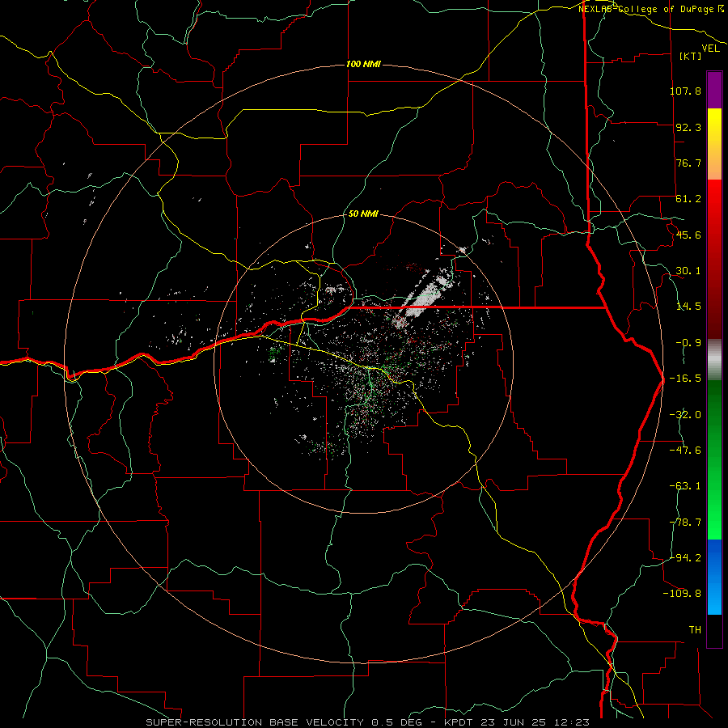Select the 76.7 velocity scale value
Viewport: 728px width, 728px height.
[x=688, y=163]
